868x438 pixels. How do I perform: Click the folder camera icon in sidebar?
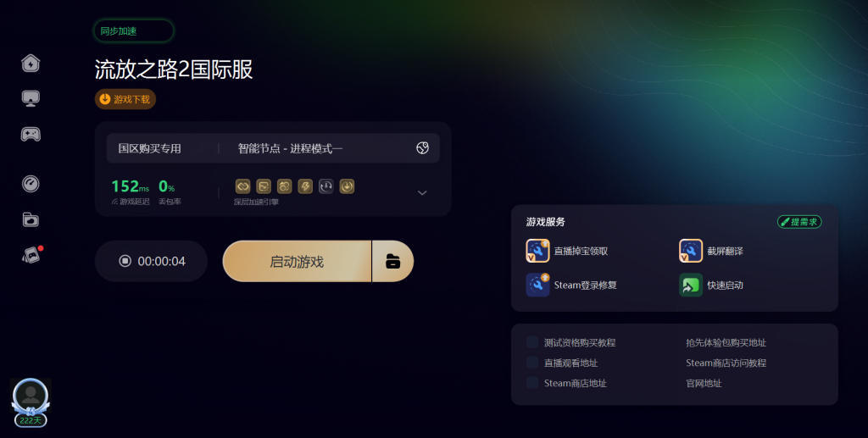tap(31, 219)
